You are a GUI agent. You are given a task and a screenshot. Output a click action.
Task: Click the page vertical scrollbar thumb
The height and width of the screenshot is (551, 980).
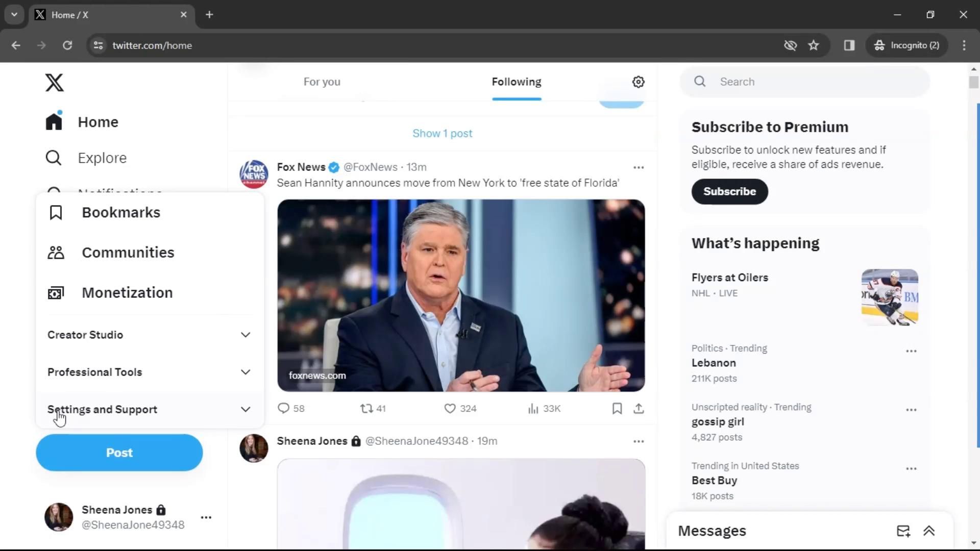(974, 82)
